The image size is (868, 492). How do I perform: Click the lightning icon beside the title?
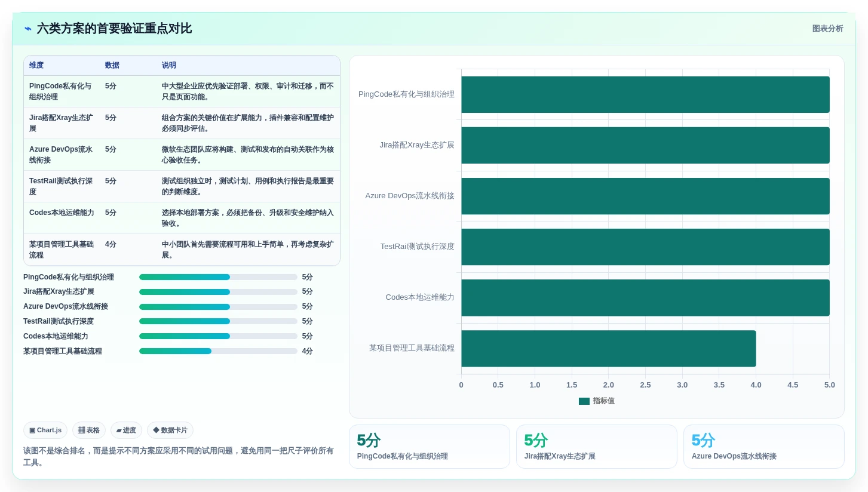click(28, 29)
